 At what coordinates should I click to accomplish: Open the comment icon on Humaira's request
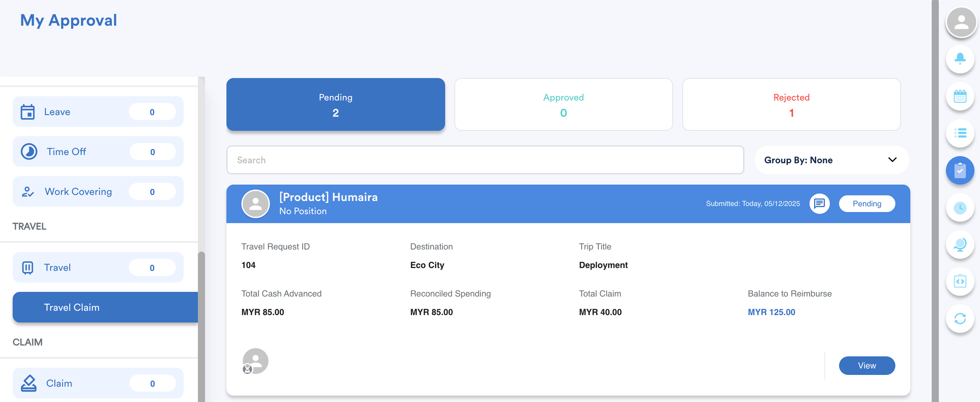pyautogui.click(x=819, y=203)
